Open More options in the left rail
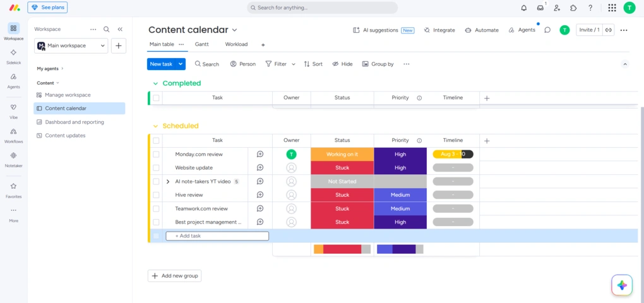 click(13, 214)
